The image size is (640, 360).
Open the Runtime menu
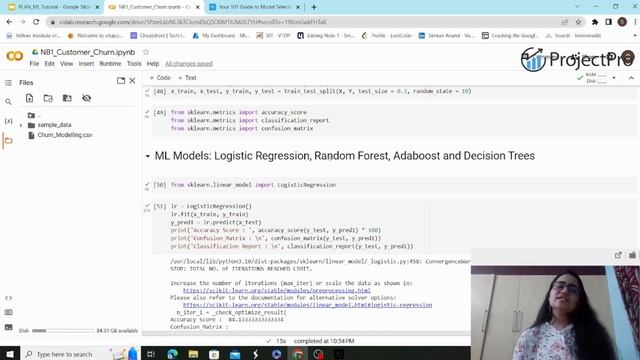click(110, 64)
